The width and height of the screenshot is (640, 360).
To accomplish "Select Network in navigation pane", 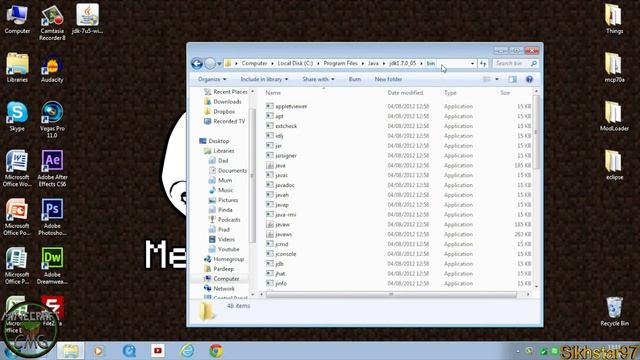I will 219,289.
